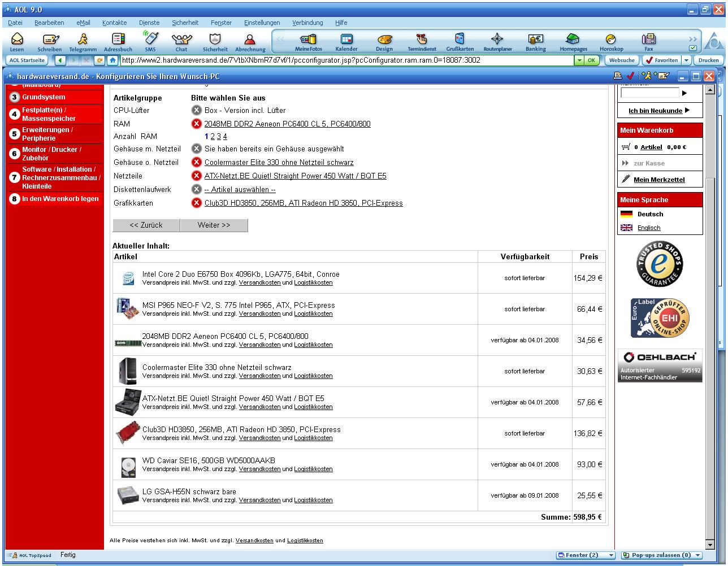Open the Termindienst icon
The height and width of the screenshot is (566, 728).
click(x=422, y=42)
